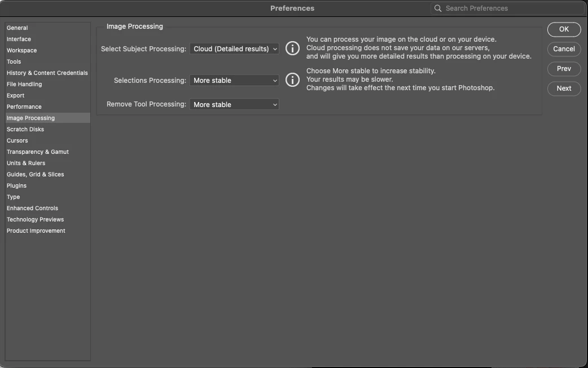Open the Workspace preferences category
The image size is (588, 368).
coord(47,50)
